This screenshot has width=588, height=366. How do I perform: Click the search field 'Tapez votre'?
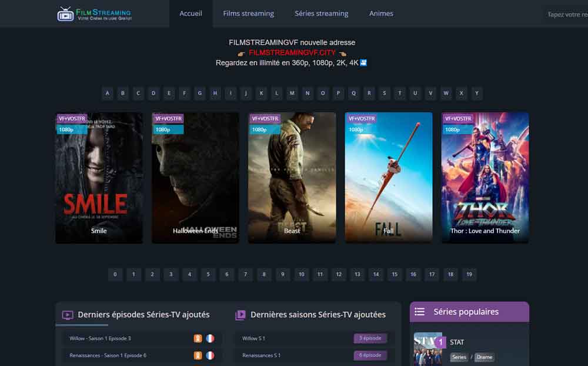coord(567,15)
